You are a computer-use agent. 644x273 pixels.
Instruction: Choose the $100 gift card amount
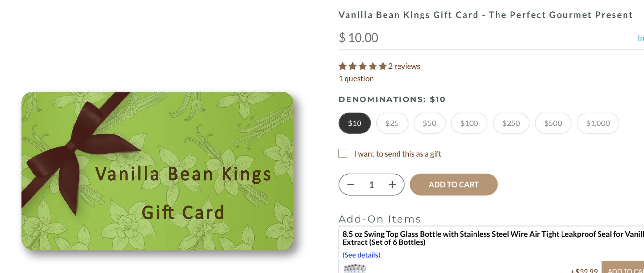[469, 123]
